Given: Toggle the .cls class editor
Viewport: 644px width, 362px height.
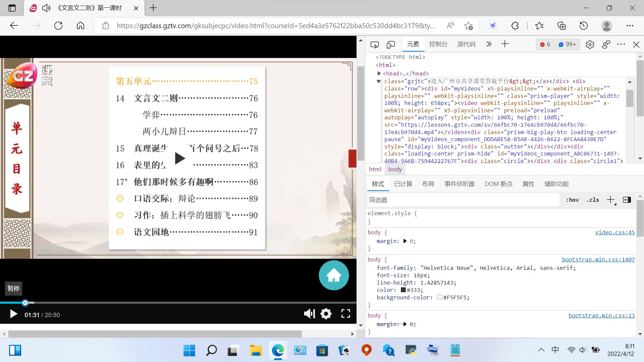Looking at the screenshot, I should [x=593, y=200].
